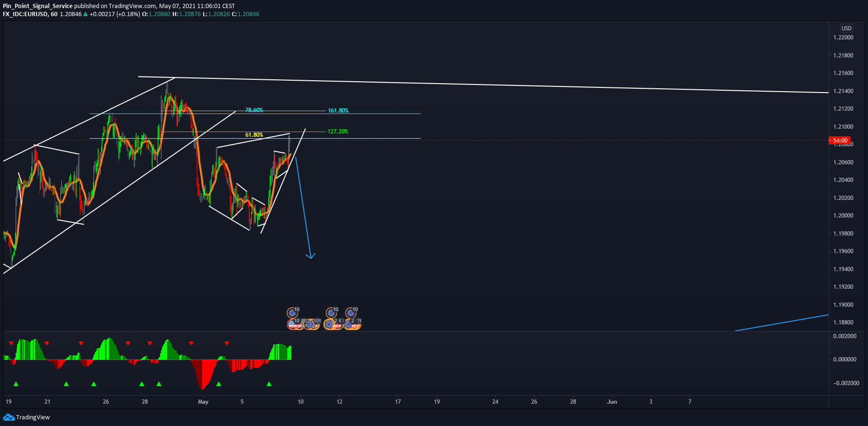Click the high value 1.20876 in the header

(x=190, y=14)
